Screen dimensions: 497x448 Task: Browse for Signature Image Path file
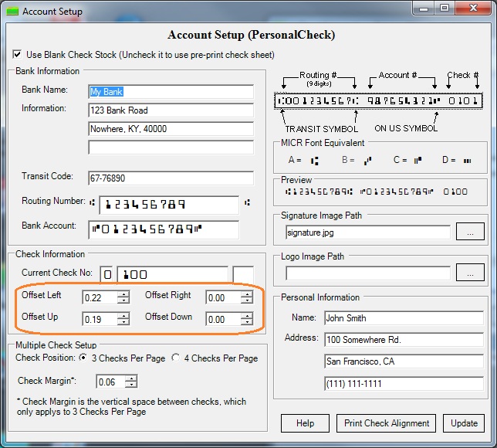tap(470, 231)
